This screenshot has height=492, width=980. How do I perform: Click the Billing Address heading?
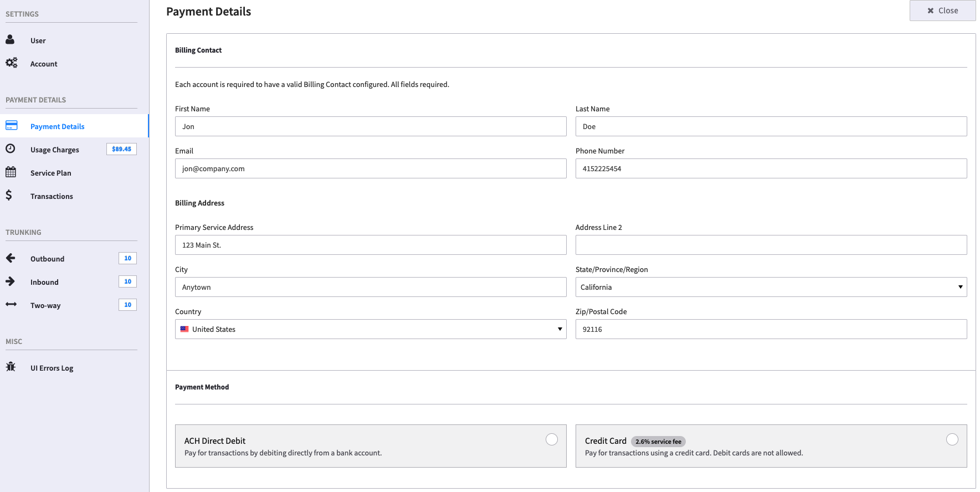click(199, 203)
